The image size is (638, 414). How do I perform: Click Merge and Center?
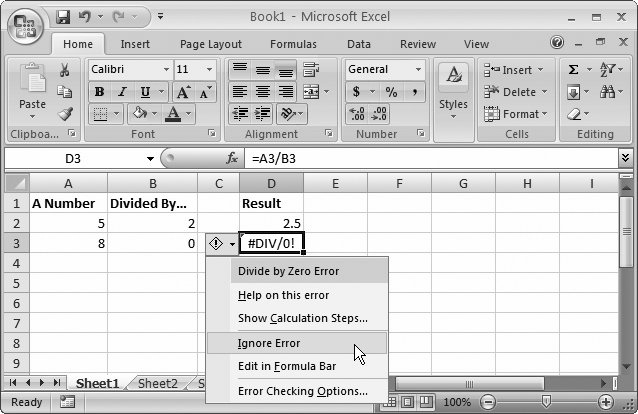[311, 92]
